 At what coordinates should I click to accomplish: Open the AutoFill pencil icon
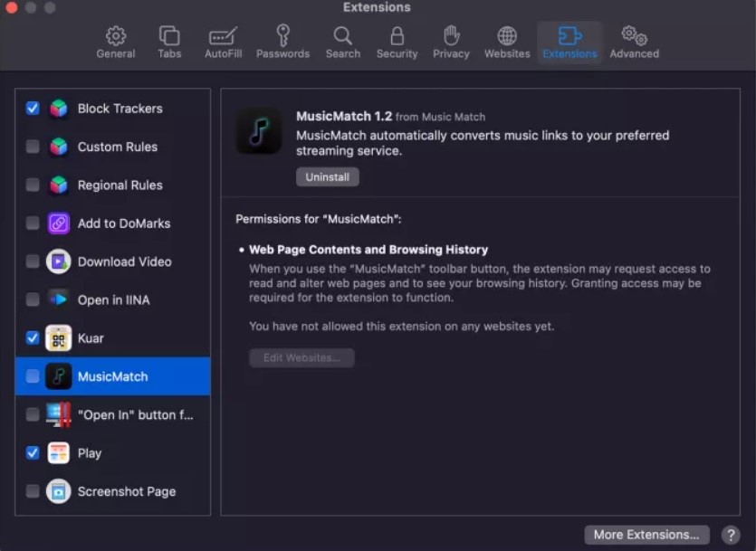[x=224, y=35]
